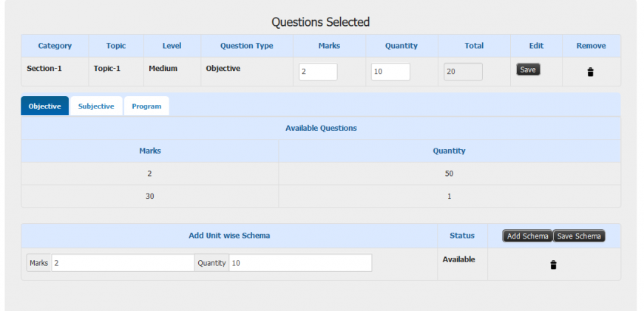
Task: Switch to the Subjective tab
Action: (96, 106)
